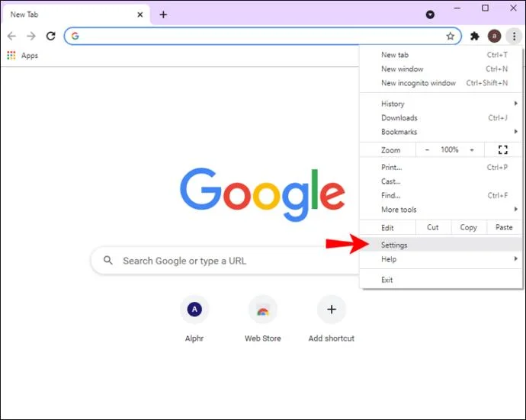This screenshot has width=526, height=420.
Task: Choose Print... in the menu
Action: (x=441, y=167)
